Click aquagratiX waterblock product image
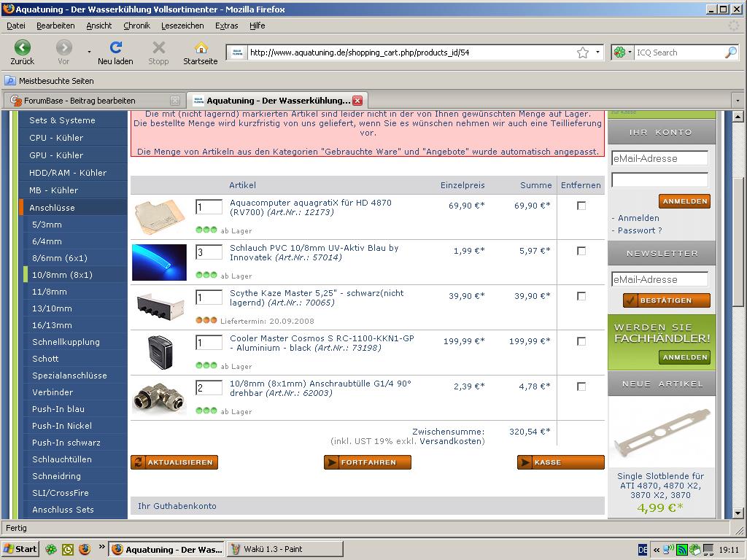Image resolution: width=747 pixels, height=560 pixels. 160,217
